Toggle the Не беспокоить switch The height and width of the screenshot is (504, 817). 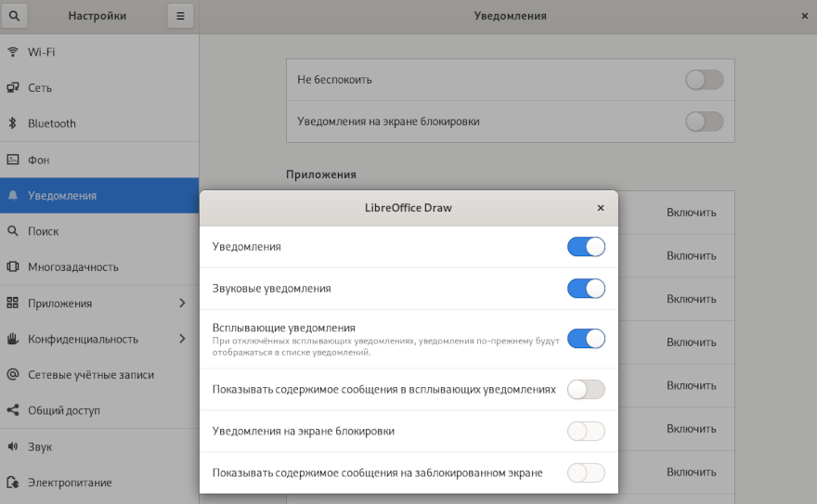click(704, 80)
